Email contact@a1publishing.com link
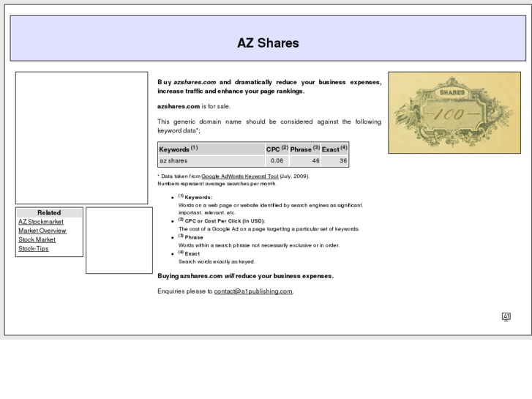This screenshot has height=399, width=532. coord(253,291)
